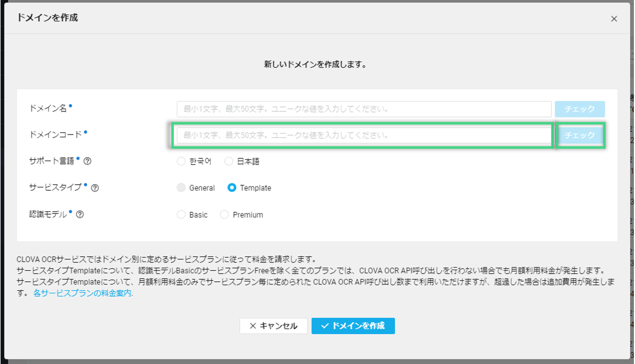The height and width of the screenshot is (364, 635).
Task: Click the 新しいドメインを作成します heading text
Action: [x=315, y=65]
